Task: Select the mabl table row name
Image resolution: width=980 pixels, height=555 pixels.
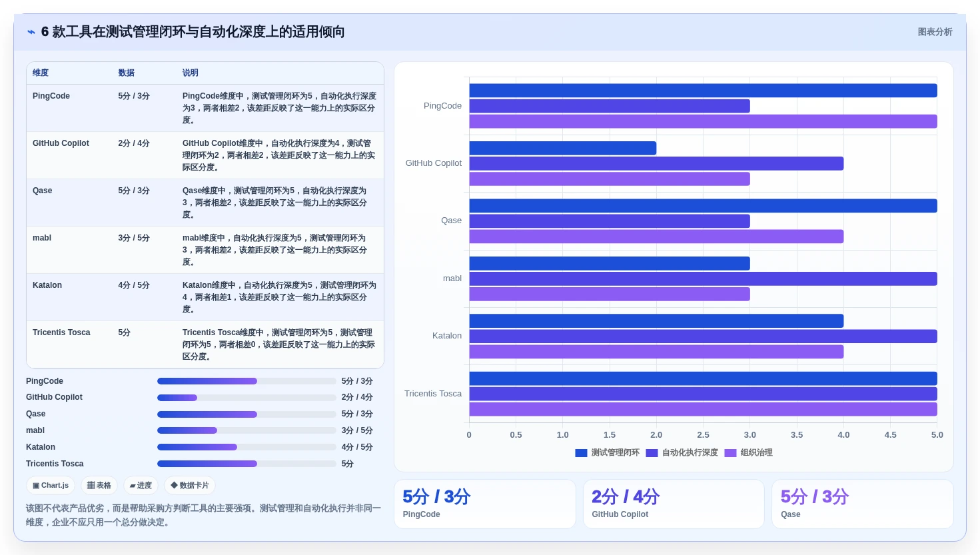Action: point(42,238)
